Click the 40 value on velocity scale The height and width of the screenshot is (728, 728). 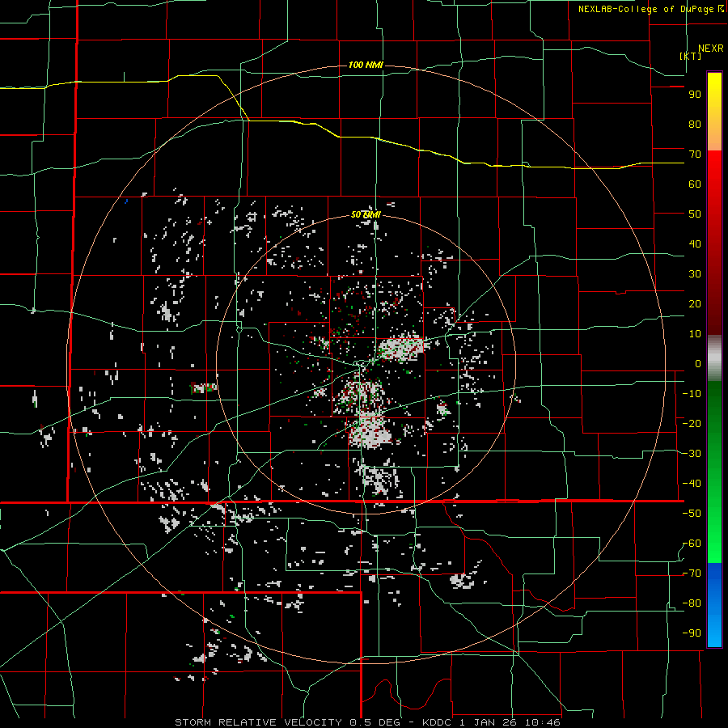[x=695, y=244]
